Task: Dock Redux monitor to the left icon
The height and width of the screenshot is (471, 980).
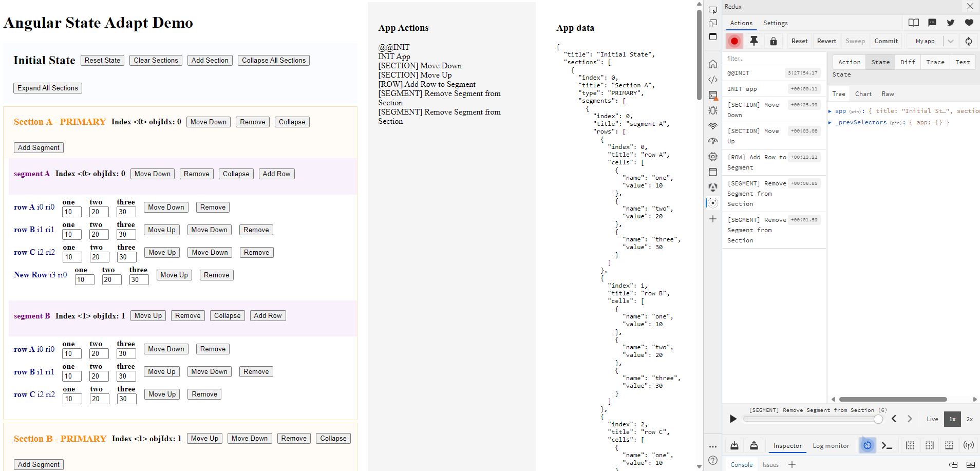Action: click(910, 445)
